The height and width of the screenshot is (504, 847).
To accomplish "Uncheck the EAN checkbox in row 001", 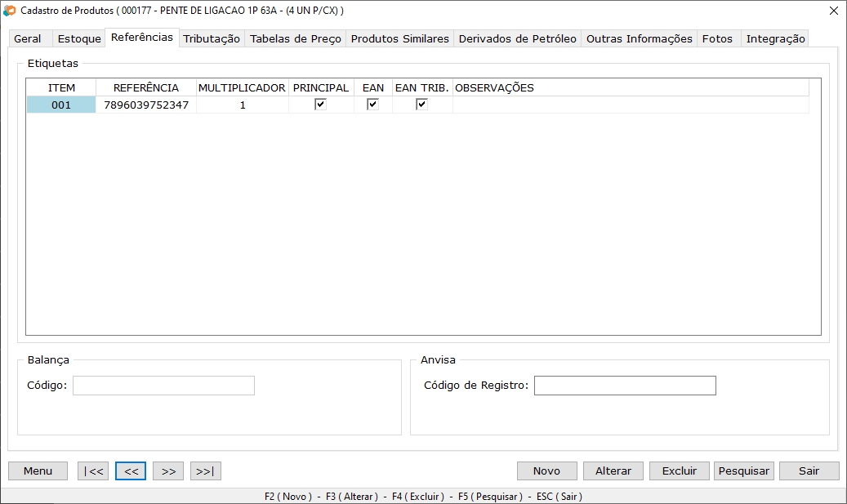I will (x=372, y=105).
